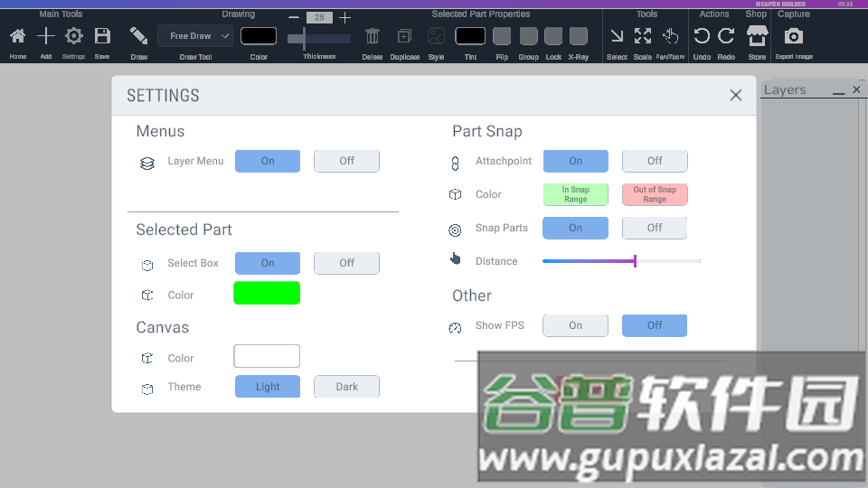Choose the Dark canvas theme
The height and width of the screenshot is (488, 868).
[346, 387]
